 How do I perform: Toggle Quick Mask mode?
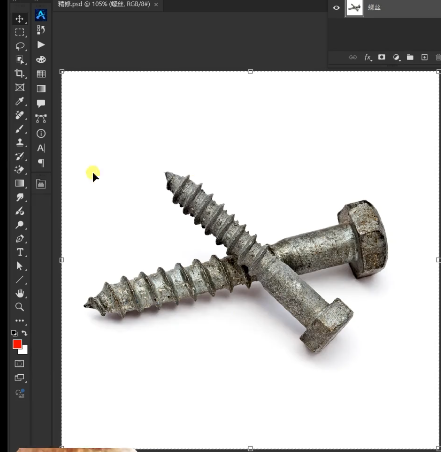(19, 363)
